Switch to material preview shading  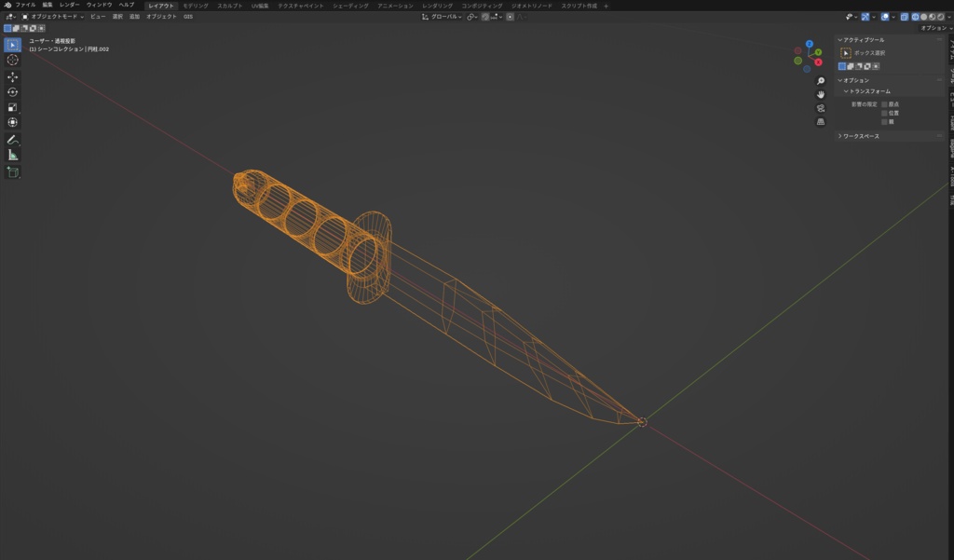coord(932,17)
